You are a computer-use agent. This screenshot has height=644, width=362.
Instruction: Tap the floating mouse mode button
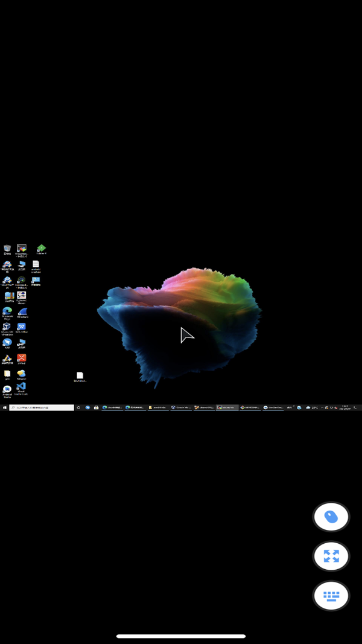coord(331,517)
